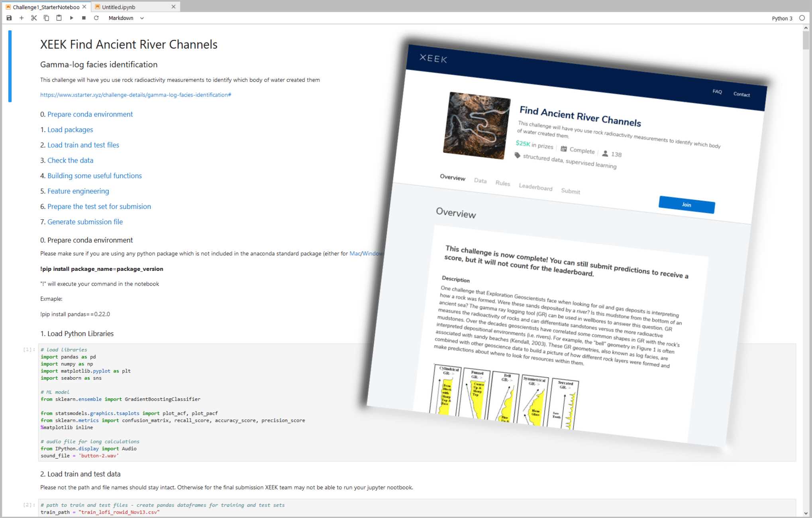The width and height of the screenshot is (812, 518).
Task: Open Prepare the test set for submision link
Action: coord(99,207)
